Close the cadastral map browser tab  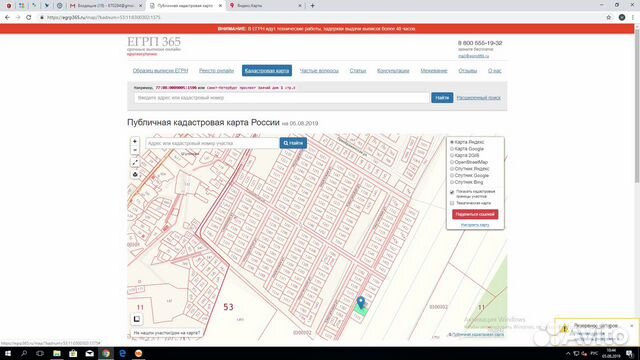point(220,6)
